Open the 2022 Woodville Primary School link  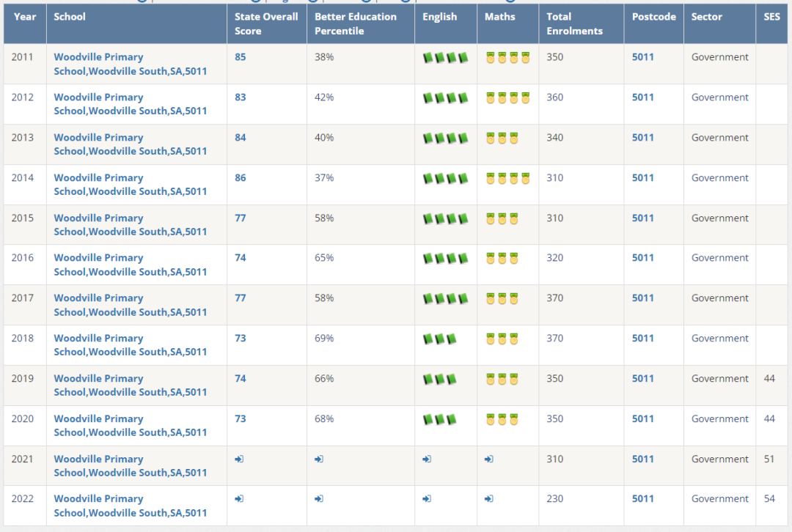pos(131,506)
